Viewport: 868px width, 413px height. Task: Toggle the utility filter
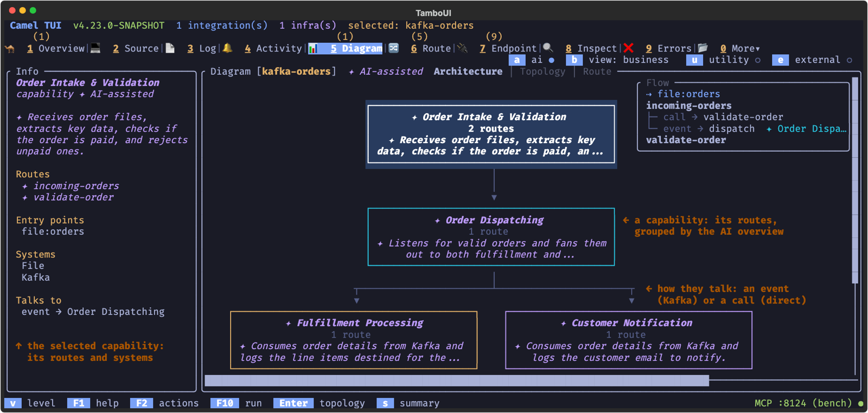click(723, 60)
